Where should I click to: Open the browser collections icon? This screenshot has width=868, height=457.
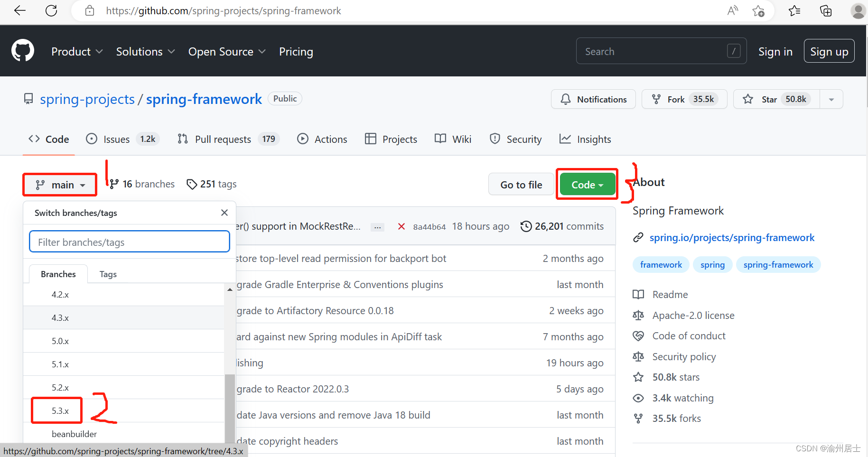point(826,10)
